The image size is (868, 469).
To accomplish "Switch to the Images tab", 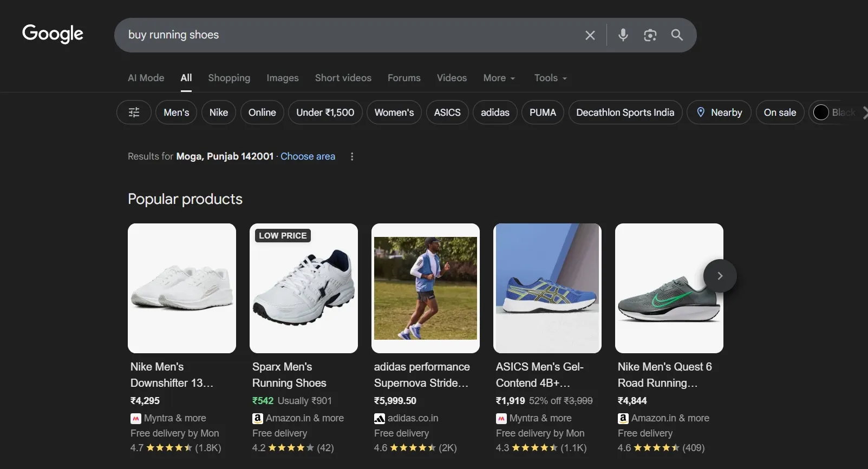I will [x=282, y=78].
